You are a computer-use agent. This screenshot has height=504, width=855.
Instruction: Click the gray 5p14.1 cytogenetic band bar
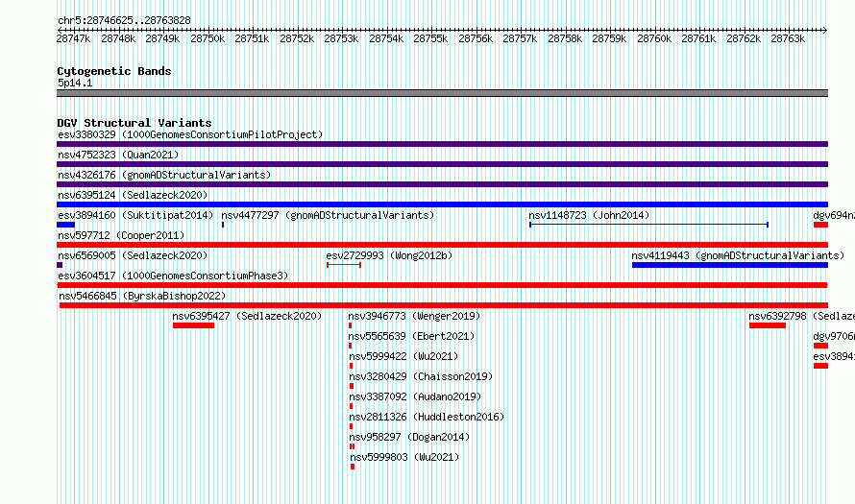[442, 93]
